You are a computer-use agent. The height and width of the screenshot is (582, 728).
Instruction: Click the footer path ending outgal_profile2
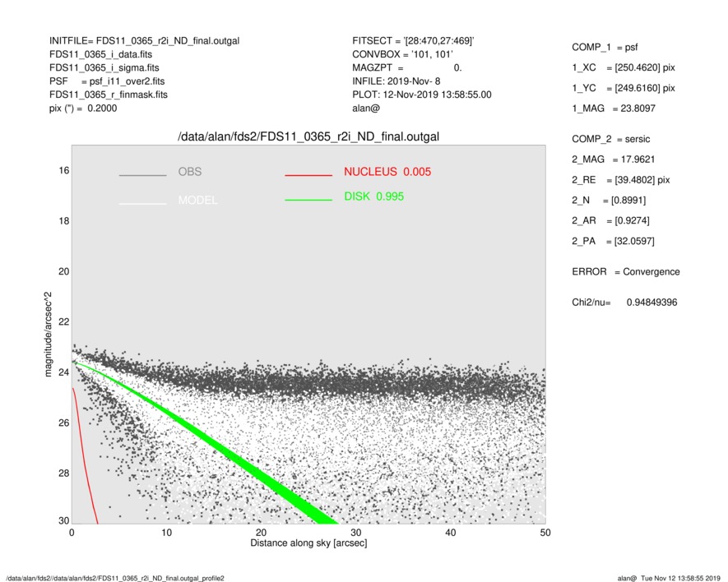point(115,578)
